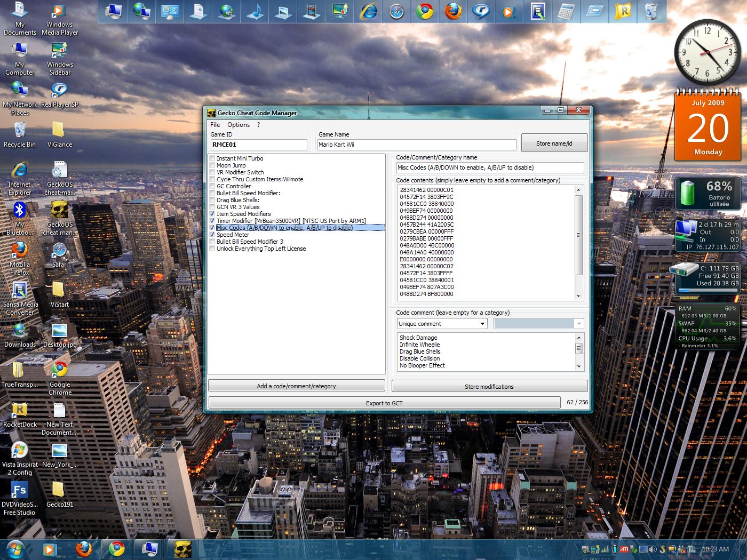Uncheck the Speed Meter code
Screen dimensions: 747x560
212,235
